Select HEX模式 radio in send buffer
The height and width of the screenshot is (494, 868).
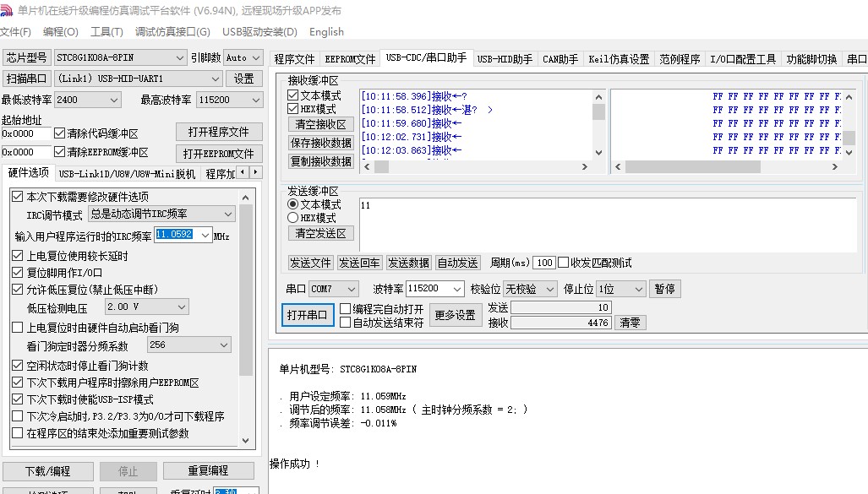pyautogui.click(x=292, y=217)
